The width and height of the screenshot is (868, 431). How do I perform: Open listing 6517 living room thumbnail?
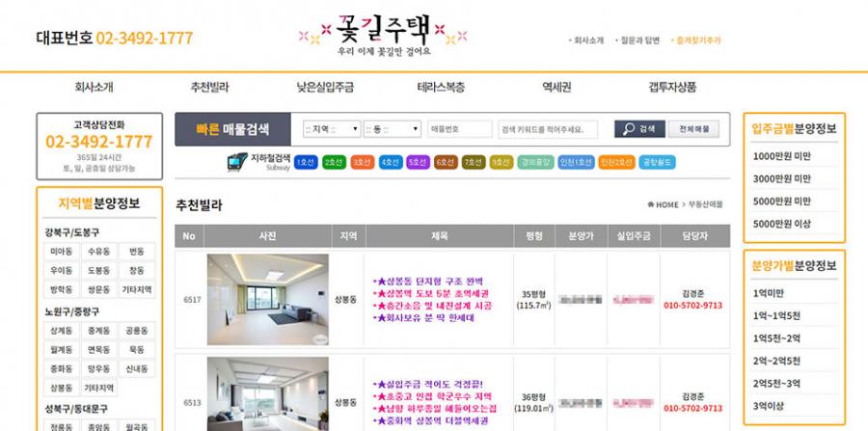[x=267, y=300]
